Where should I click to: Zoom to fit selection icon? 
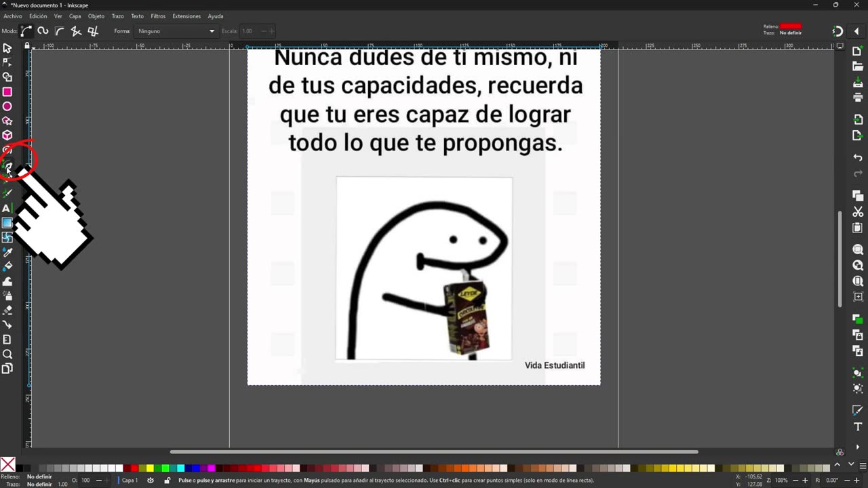click(x=858, y=249)
